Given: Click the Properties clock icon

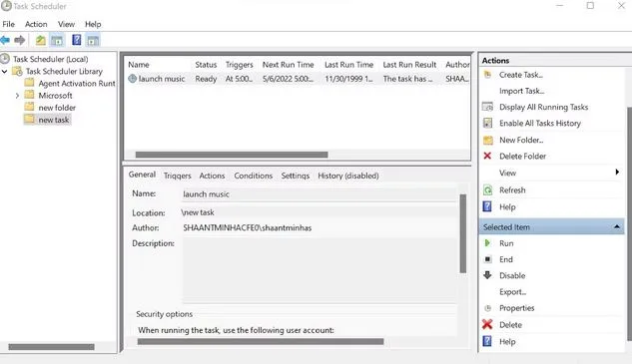Looking at the screenshot, I should point(487,308).
